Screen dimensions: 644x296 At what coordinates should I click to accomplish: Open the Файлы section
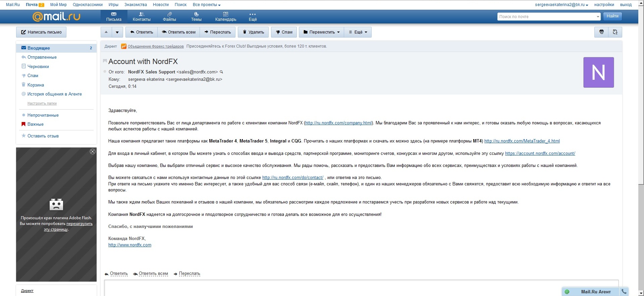pos(169,16)
